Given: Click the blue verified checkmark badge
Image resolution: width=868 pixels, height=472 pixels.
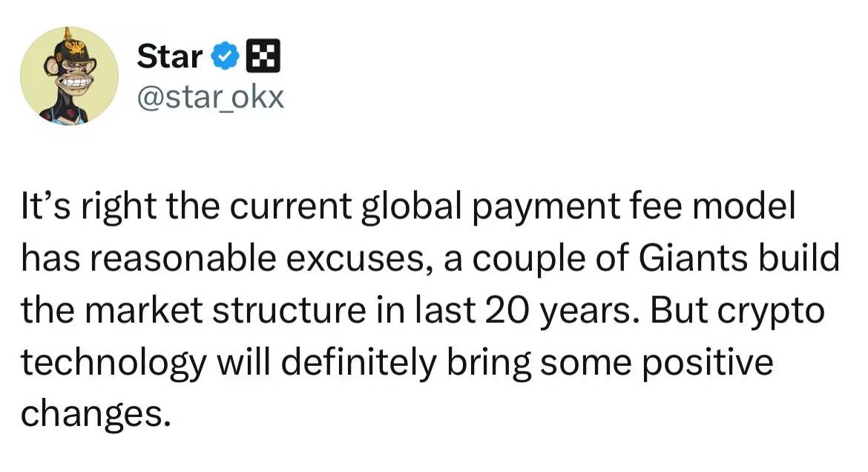Looking at the screenshot, I should click(x=226, y=56).
